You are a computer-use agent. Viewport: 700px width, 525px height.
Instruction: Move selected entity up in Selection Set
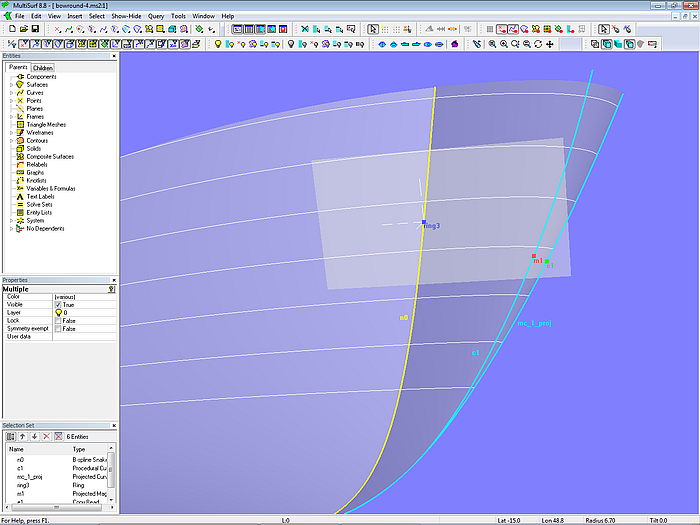click(22, 436)
